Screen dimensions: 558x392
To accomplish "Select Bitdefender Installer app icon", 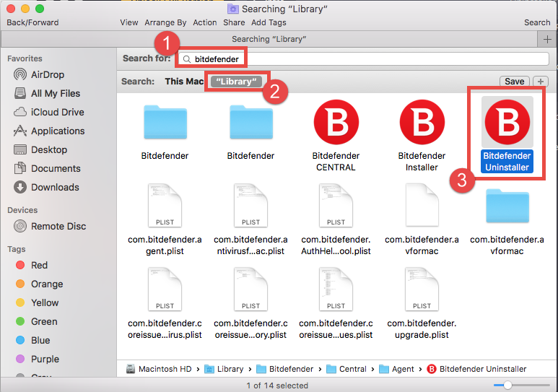I will (422, 122).
